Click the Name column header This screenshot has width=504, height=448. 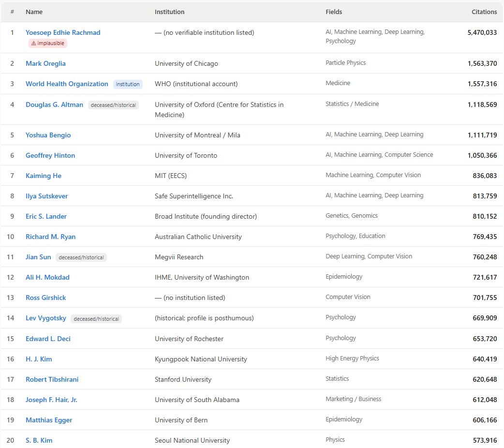(x=34, y=12)
